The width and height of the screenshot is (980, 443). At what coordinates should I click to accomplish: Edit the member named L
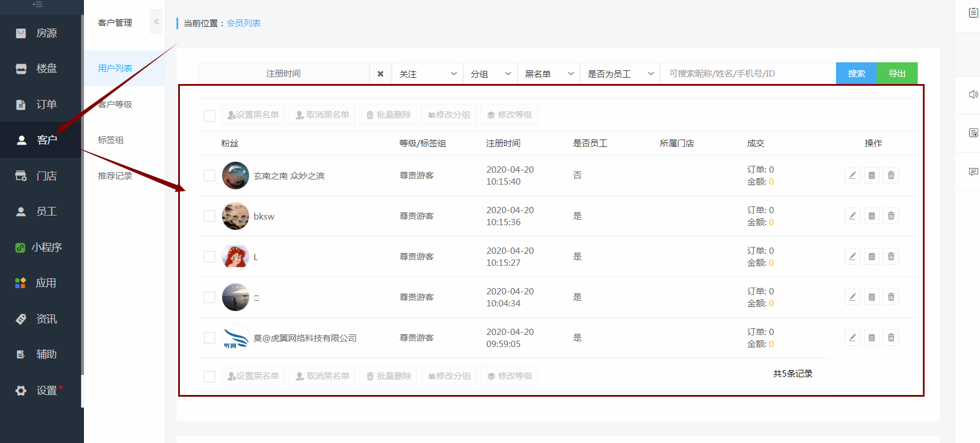(x=852, y=257)
